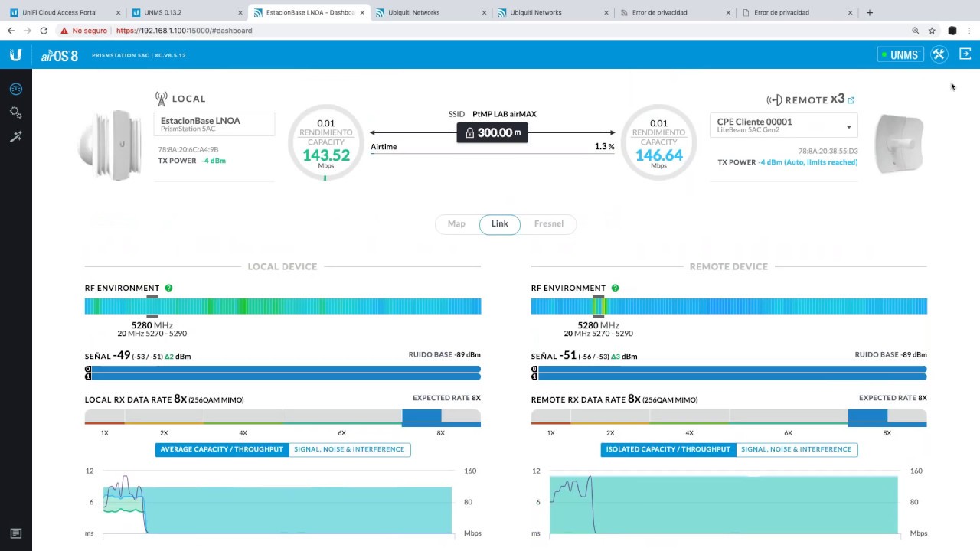Click the remote RF Environment help icon
The image size is (980, 551).
click(x=615, y=288)
